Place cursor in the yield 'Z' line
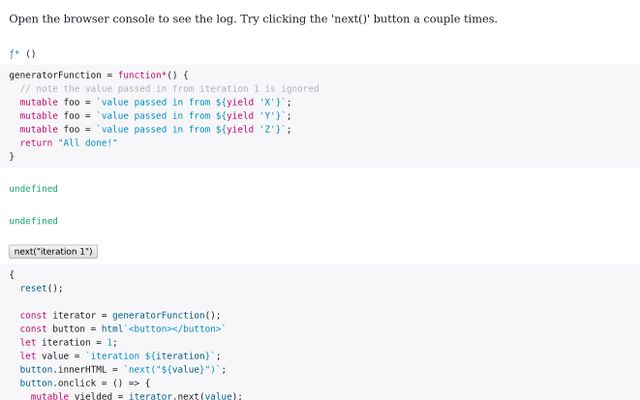Viewport: 640px width, 400px height. (156, 129)
